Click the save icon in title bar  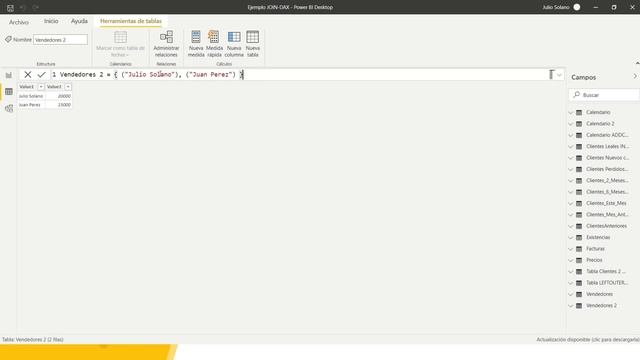(10, 8)
